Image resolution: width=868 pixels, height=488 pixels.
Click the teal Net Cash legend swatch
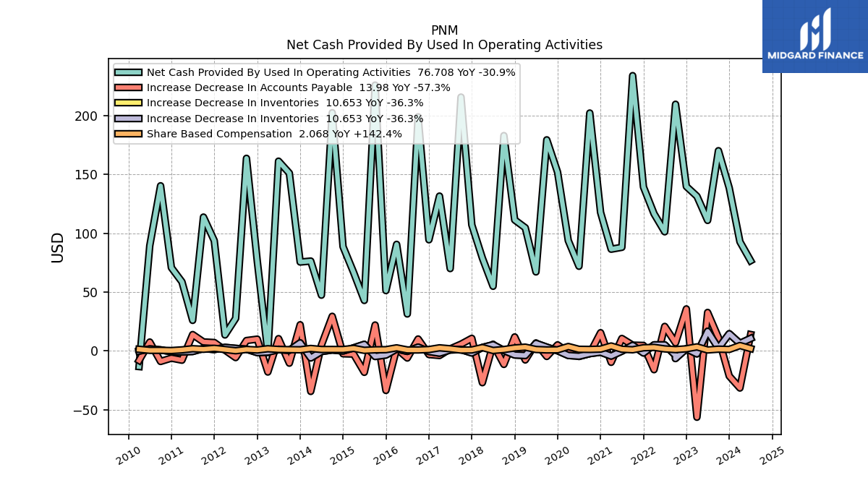pos(129,72)
